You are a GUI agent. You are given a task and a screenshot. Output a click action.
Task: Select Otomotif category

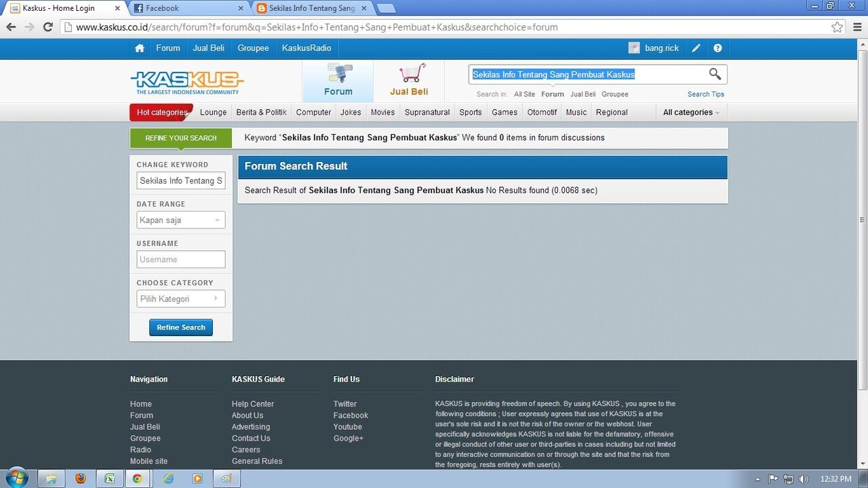click(x=542, y=113)
